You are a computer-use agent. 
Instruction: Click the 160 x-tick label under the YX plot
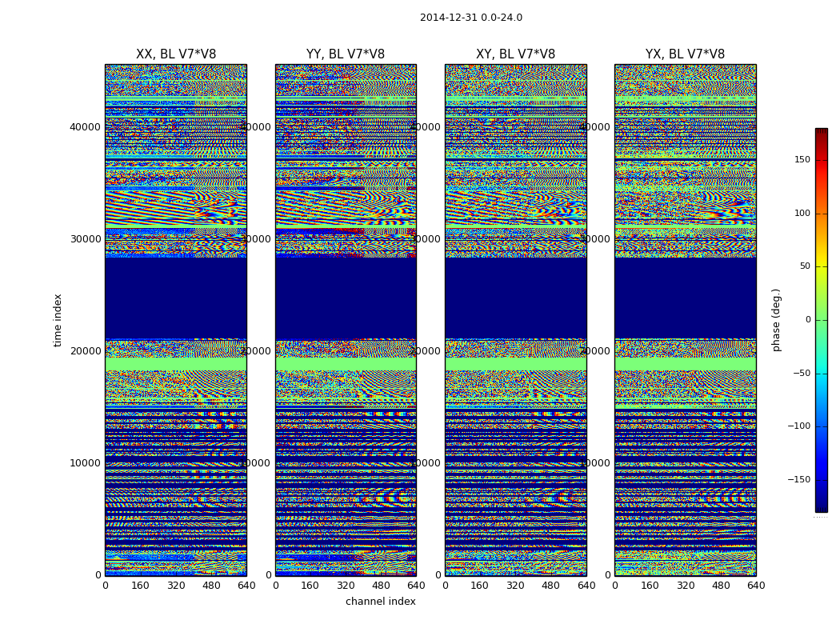tap(650, 586)
